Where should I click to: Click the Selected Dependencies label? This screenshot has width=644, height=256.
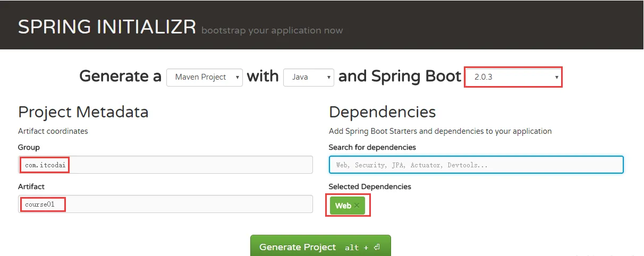(370, 186)
